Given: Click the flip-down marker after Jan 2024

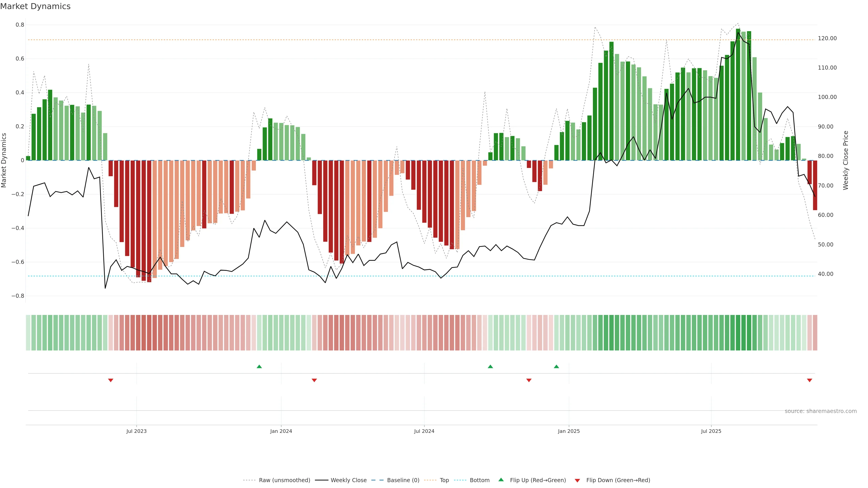Looking at the screenshot, I should coord(314,380).
